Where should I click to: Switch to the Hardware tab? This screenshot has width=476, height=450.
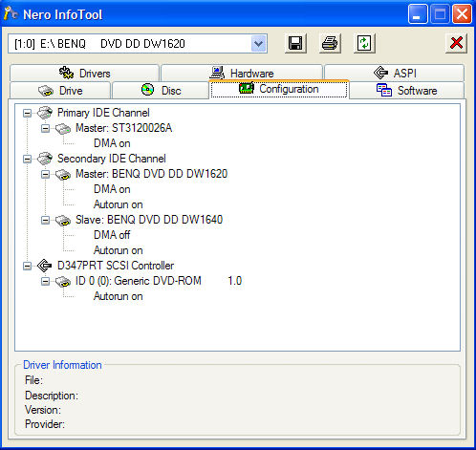242,73
